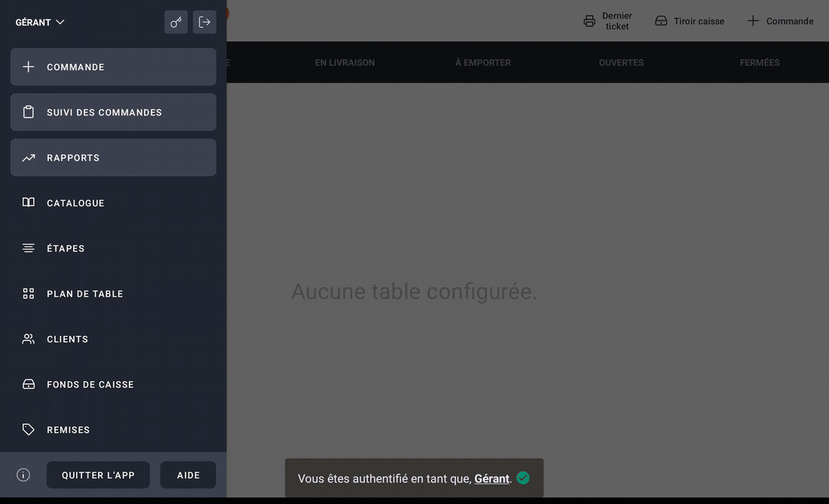Click the Aide button
This screenshot has width=829, height=504.
(x=188, y=475)
